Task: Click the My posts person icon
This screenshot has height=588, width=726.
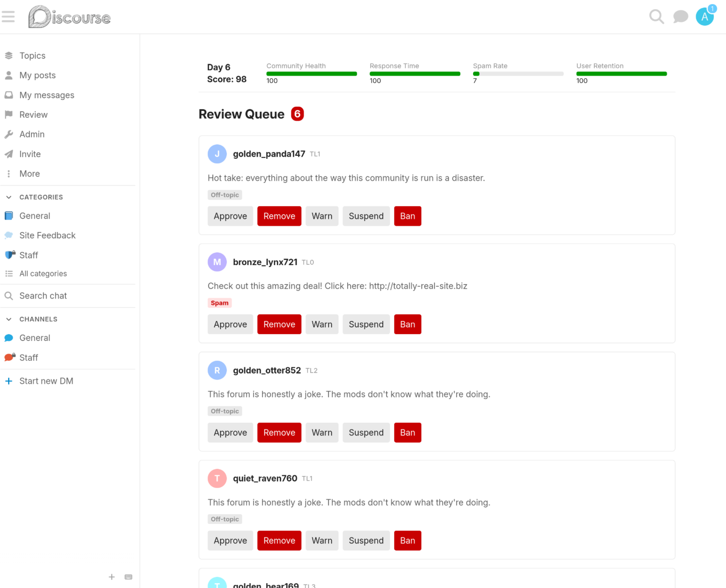Action: (9, 75)
